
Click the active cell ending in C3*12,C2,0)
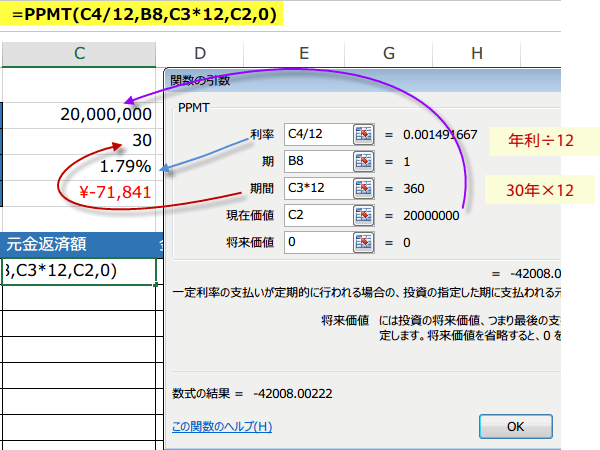(x=79, y=271)
